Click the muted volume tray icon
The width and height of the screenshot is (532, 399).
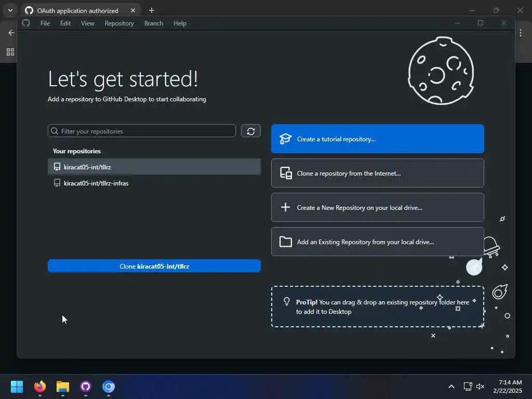(480, 387)
